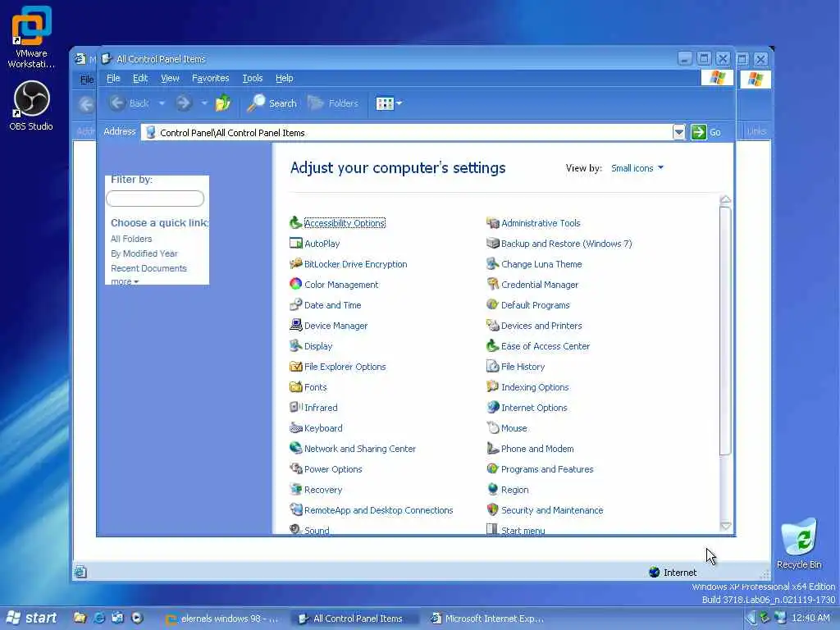
Task: Click the Address bar path field
Action: tap(407, 132)
